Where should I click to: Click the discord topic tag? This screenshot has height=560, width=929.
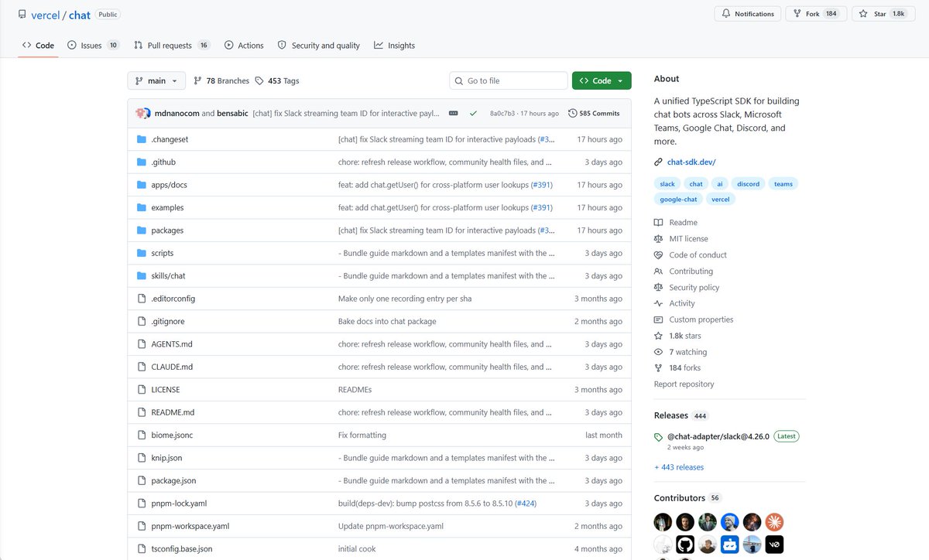click(x=748, y=184)
